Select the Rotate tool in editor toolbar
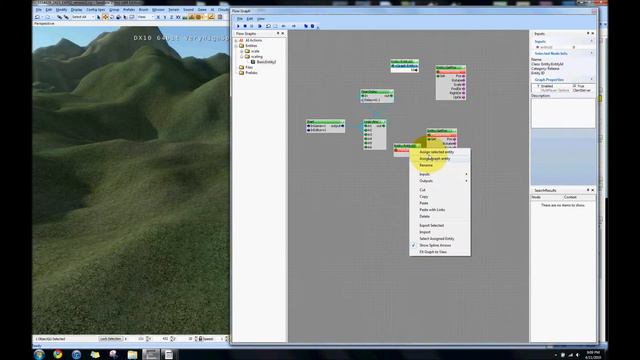Image resolution: width=640 pixels, height=360 pixels. [112, 17]
